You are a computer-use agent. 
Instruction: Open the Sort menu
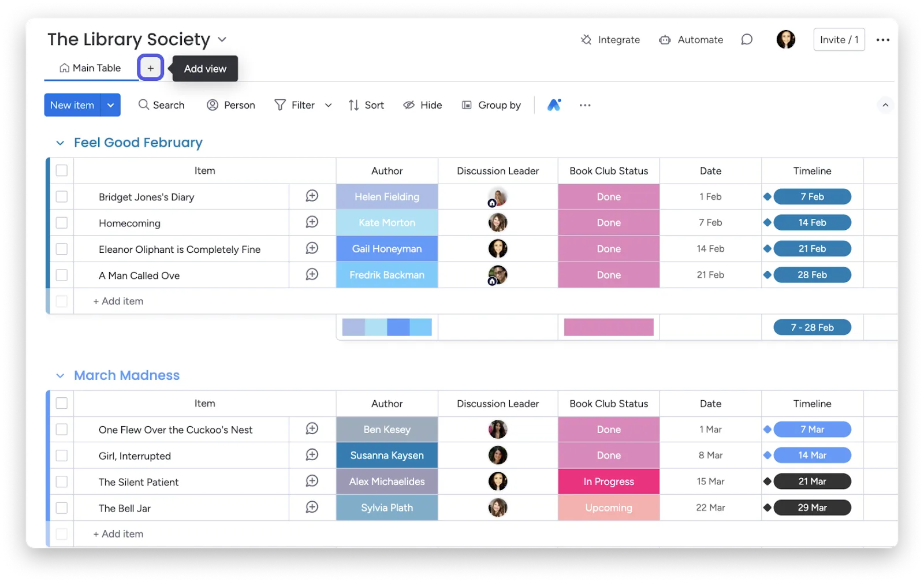[x=366, y=105]
